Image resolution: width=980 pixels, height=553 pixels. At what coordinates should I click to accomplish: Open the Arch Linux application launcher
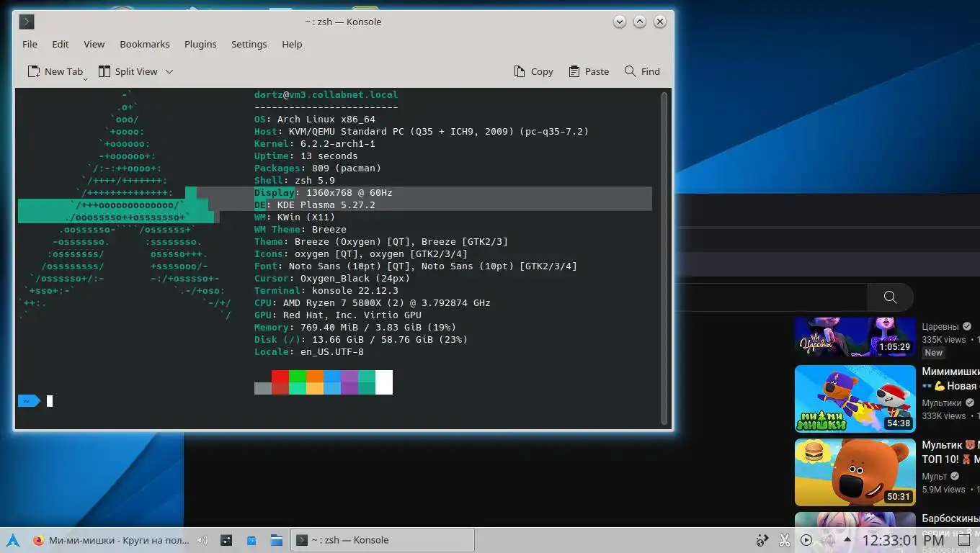pyautogui.click(x=13, y=540)
